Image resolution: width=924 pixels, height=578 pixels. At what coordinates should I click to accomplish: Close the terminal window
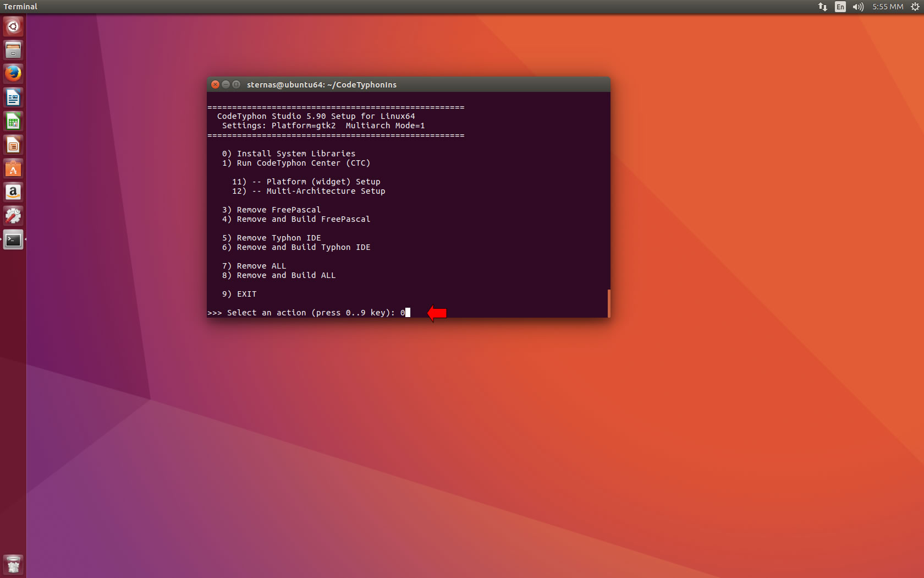[x=216, y=84]
